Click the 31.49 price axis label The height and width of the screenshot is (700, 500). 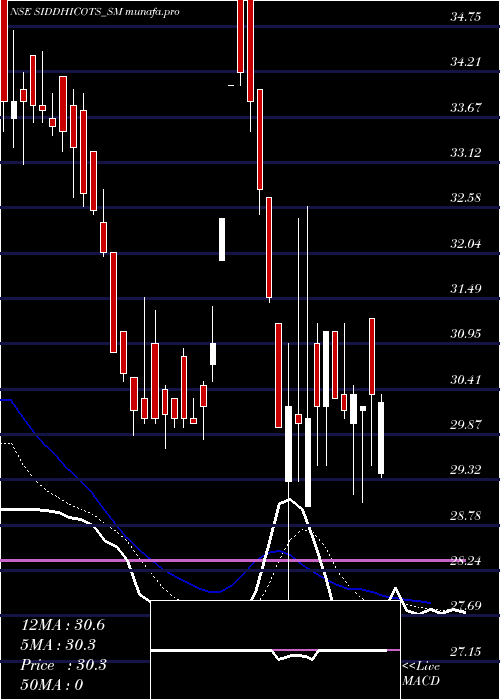point(466,289)
